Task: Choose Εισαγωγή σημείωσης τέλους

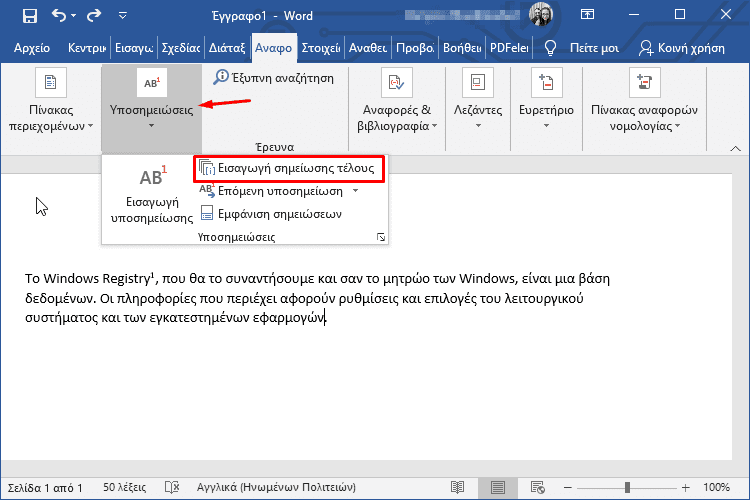Action: click(289, 168)
